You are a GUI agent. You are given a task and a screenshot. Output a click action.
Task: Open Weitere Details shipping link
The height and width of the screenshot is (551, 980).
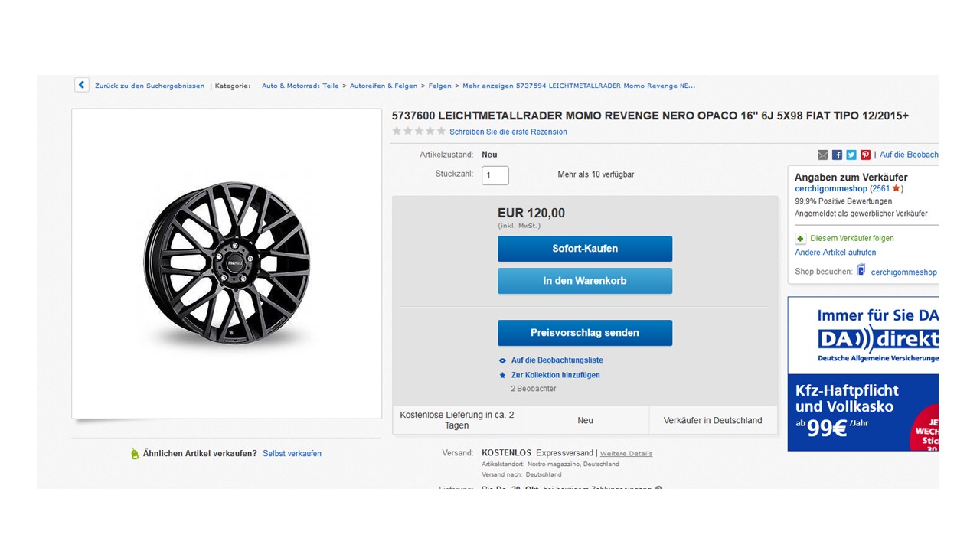pos(626,454)
